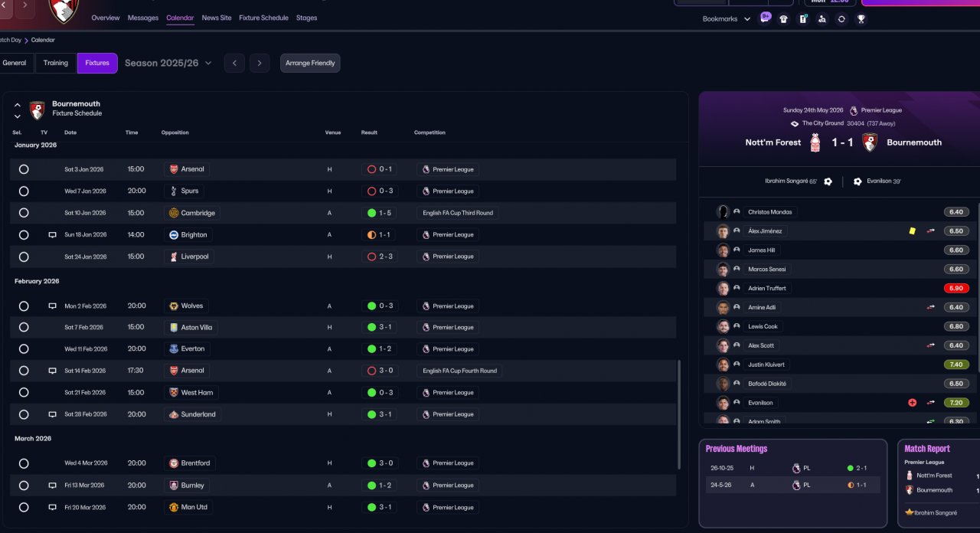This screenshot has height=533, width=980.
Task: Open the messages inbox chat icon
Action: [765, 18]
